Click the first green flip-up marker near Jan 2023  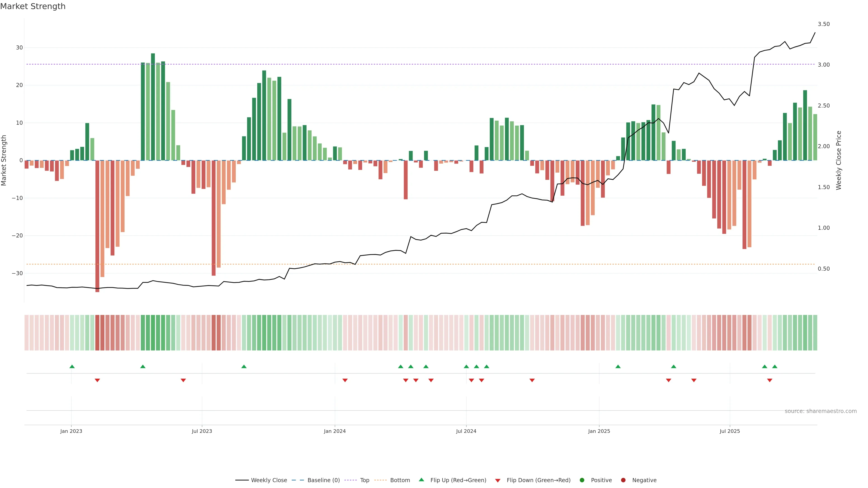pyautogui.click(x=72, y=366)
